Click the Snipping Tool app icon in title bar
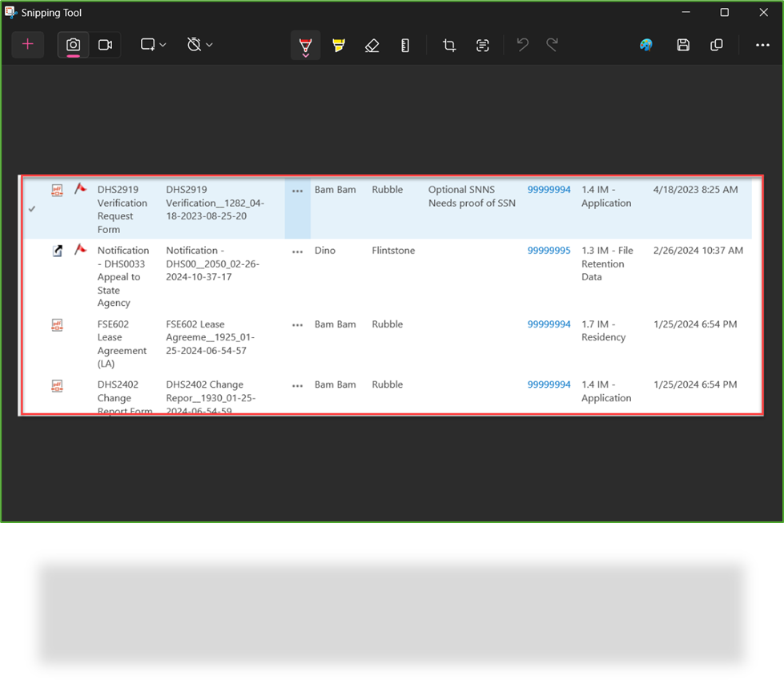This screenshot has width=784, height=684. pyautogui.click(x=10, y=12)
